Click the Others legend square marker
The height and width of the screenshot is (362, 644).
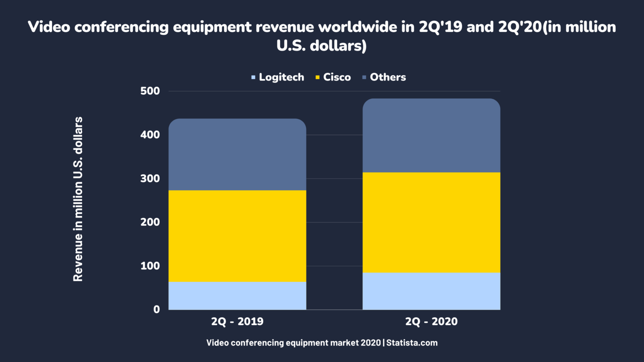(364, 77)
